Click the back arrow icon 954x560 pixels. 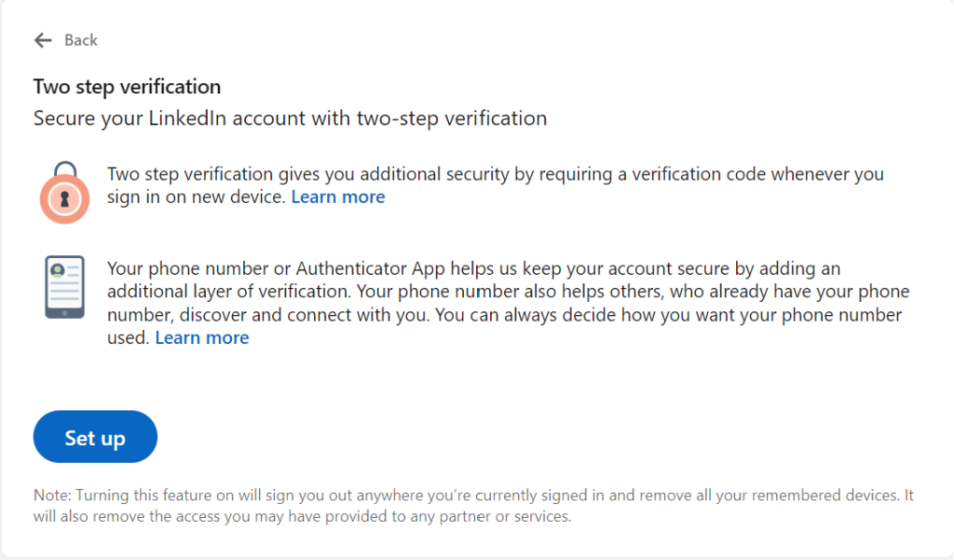tap(43, 40)
